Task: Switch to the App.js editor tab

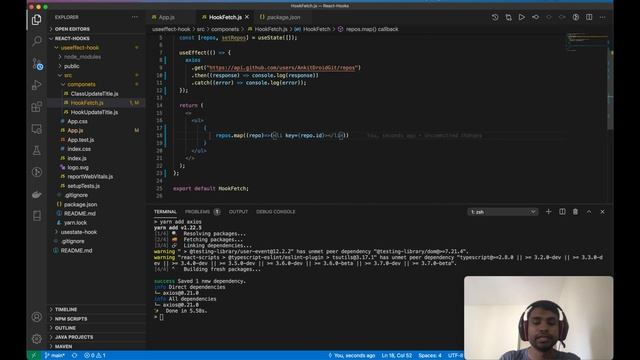Action: tap(167, 17)
